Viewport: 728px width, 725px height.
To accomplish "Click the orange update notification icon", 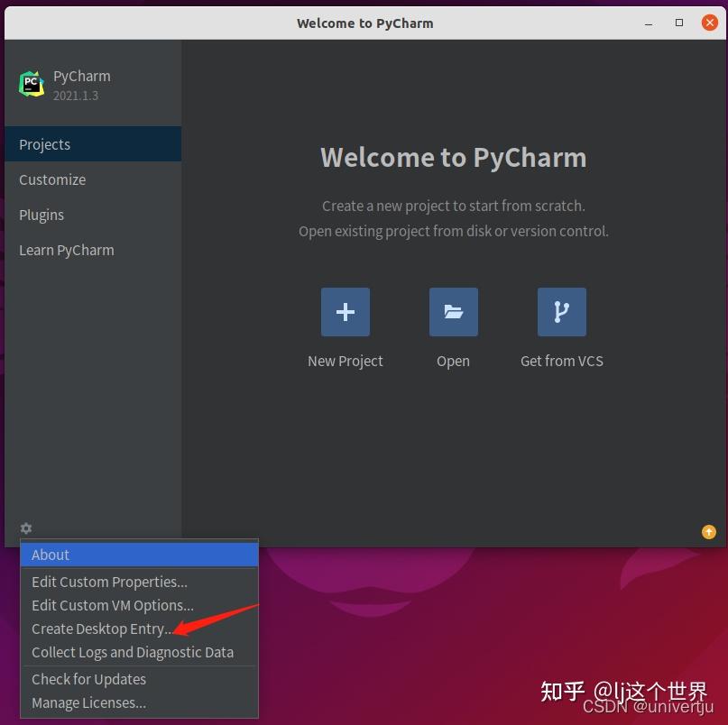I will tap(708, 532).
